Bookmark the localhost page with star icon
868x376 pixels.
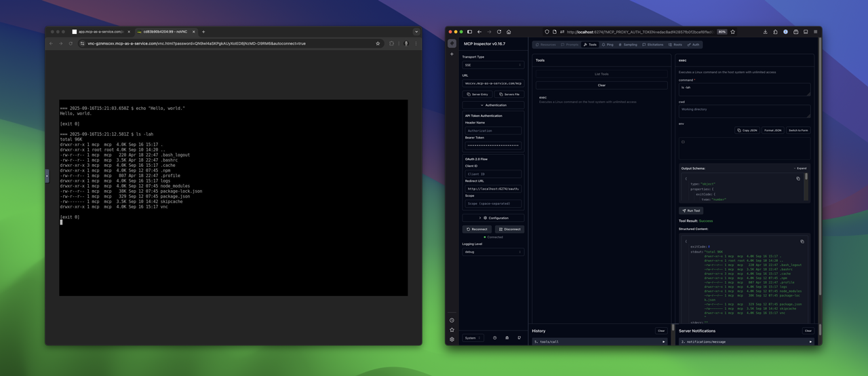[732, 32]
